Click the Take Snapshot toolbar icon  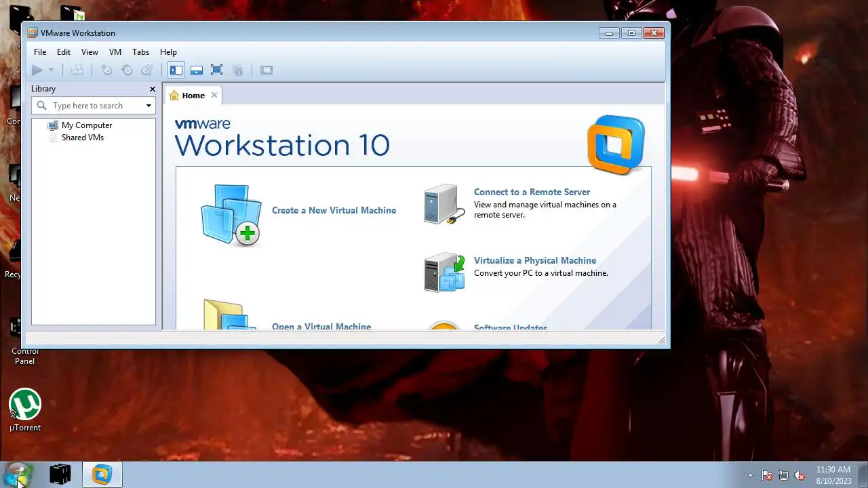[106, 70]
